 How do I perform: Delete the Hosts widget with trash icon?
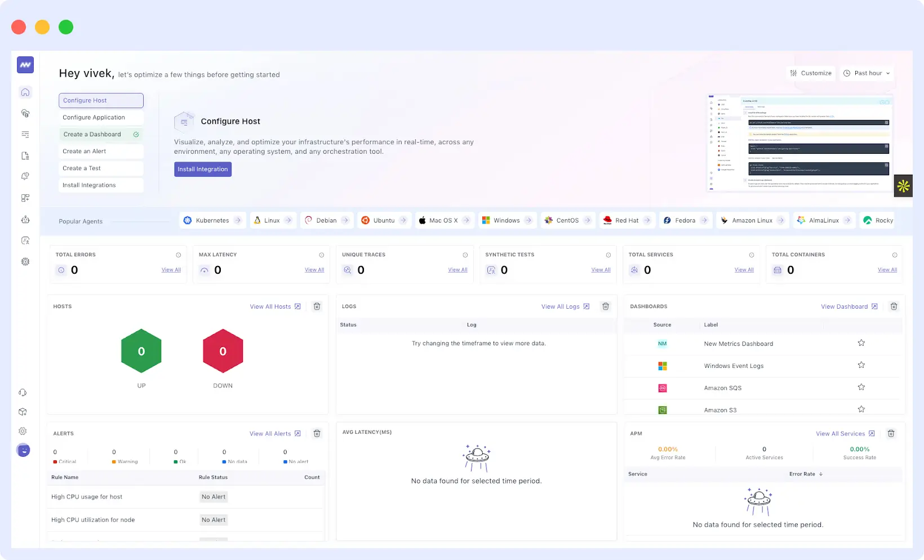tap(317, 306)
